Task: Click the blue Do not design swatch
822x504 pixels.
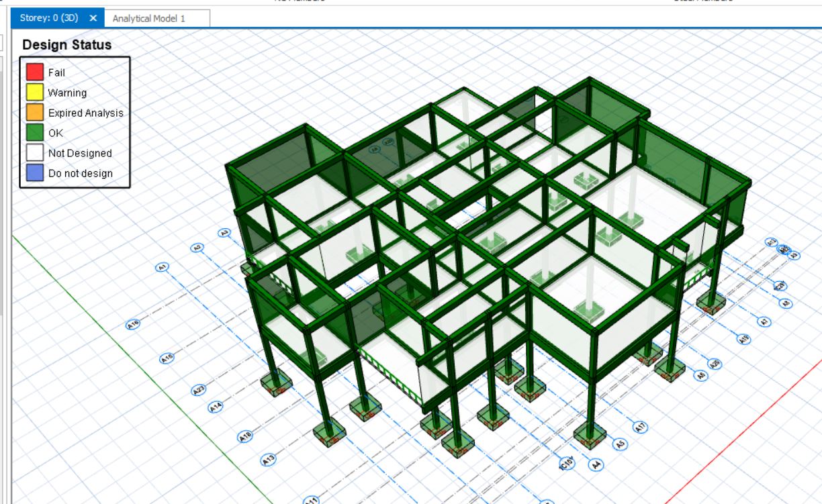Action: pos(35,173)
